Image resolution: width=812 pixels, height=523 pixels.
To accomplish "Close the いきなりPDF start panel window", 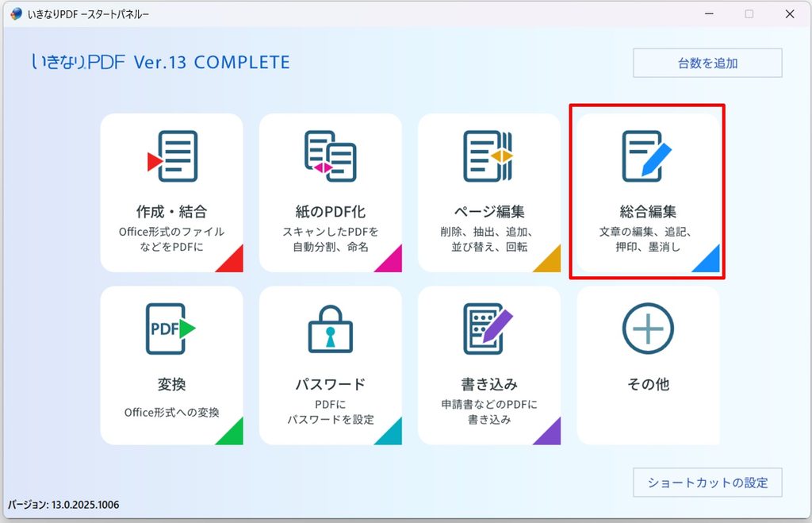I will [790, 14].
